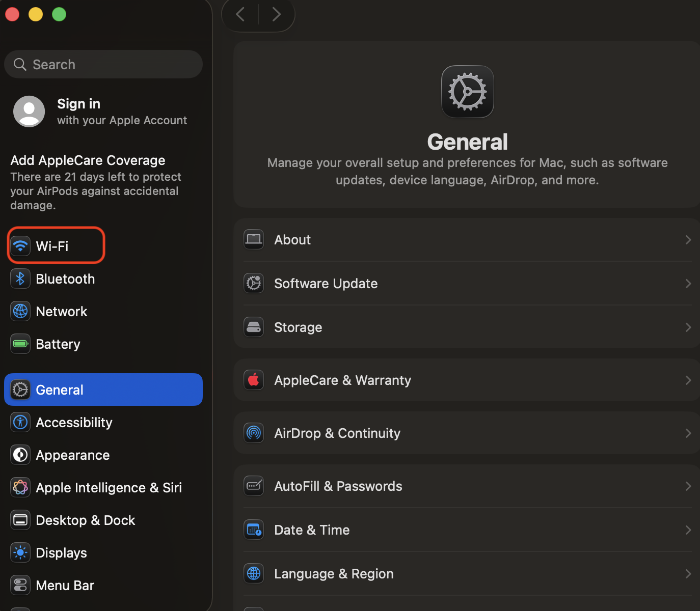The image size is (700, 611).
Task: Click the green Battery icon
Action: (x=20, y=344)
